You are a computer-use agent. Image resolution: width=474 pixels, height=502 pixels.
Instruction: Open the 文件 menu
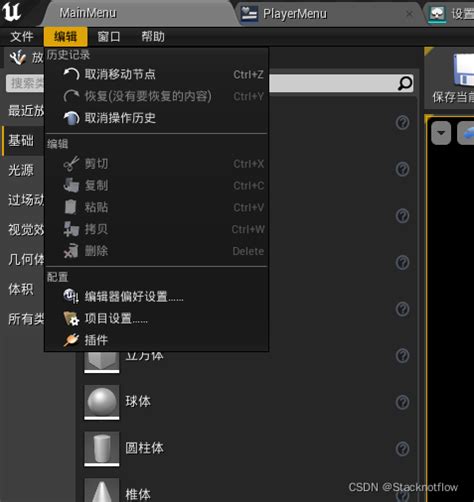click(22, 37)
